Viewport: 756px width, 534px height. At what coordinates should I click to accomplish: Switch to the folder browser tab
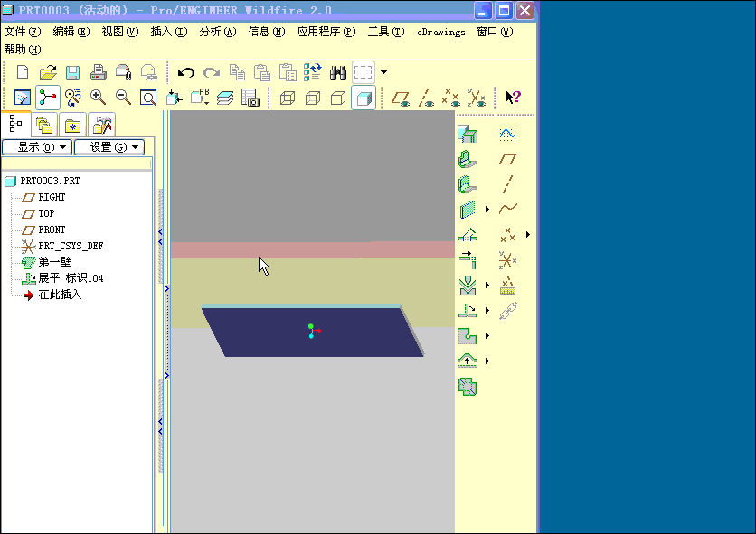tap(44, 126)
